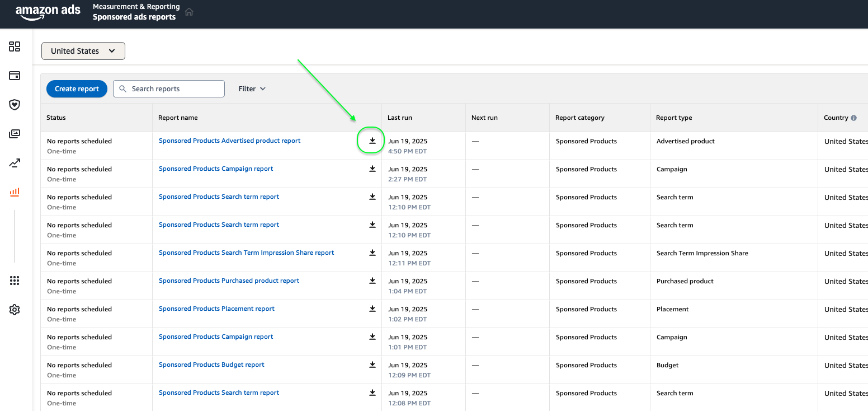Open Sponsored Products Purchased product report link

229,281
